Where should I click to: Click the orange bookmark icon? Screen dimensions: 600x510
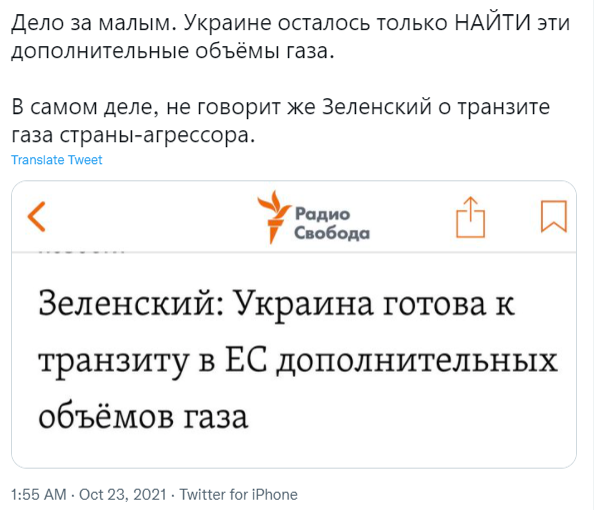click(x=554, y=216)
